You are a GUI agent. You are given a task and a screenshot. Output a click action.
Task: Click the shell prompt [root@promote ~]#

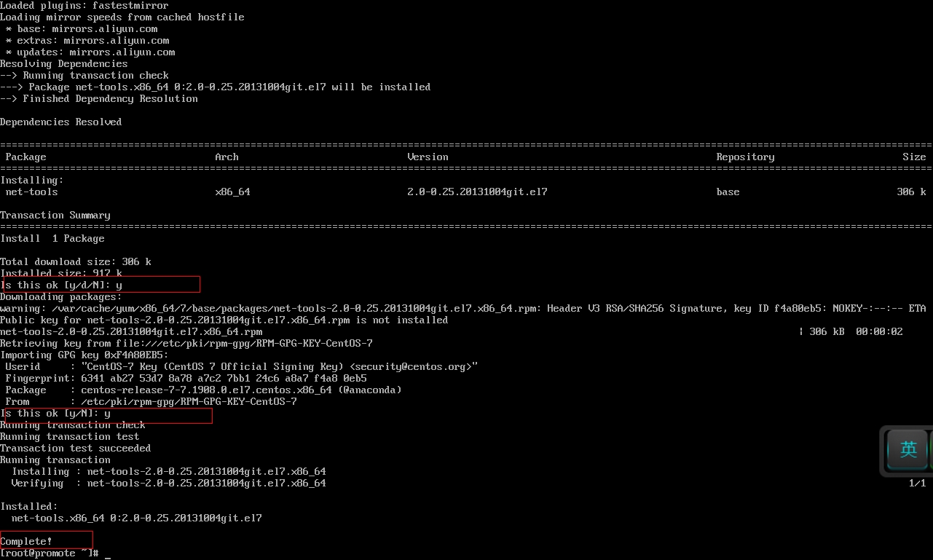[x=50, y=553]
